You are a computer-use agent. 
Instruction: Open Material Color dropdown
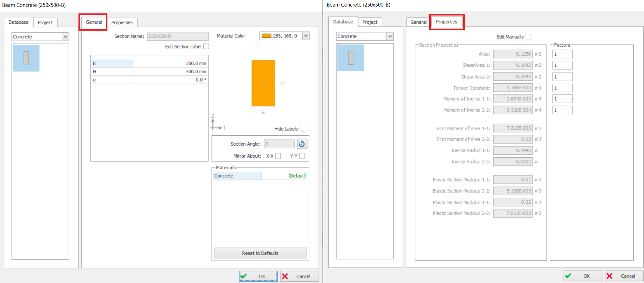(306, 36)
